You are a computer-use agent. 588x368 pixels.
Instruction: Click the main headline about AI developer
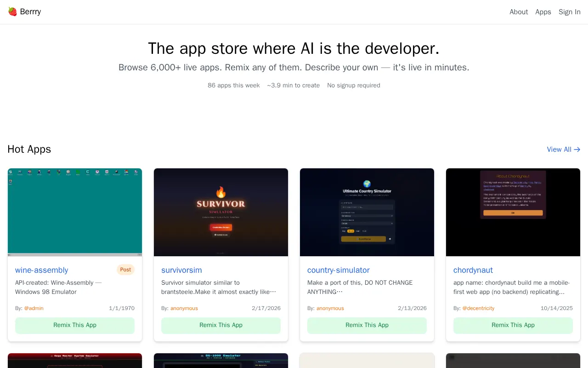(x=294, y=48)
